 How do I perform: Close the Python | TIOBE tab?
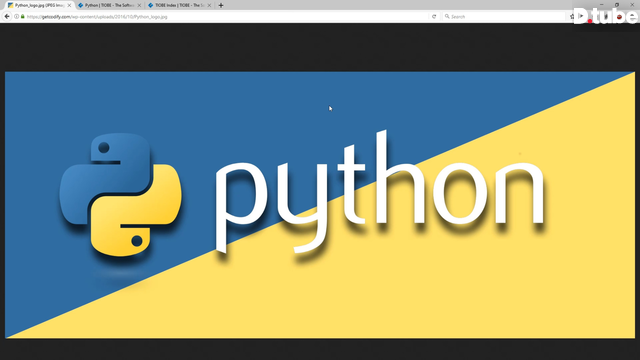tap(139, 5)
